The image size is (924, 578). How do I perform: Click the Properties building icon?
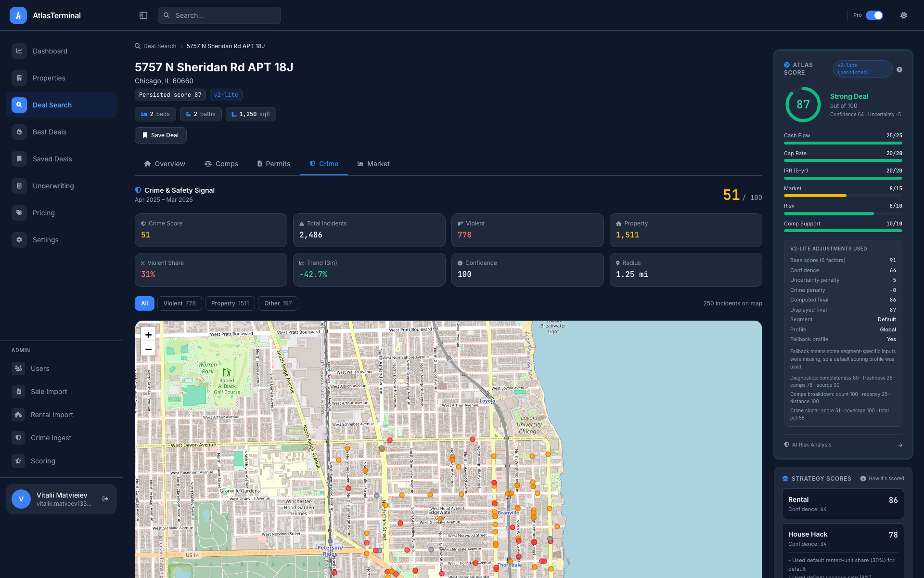[19, 78]
